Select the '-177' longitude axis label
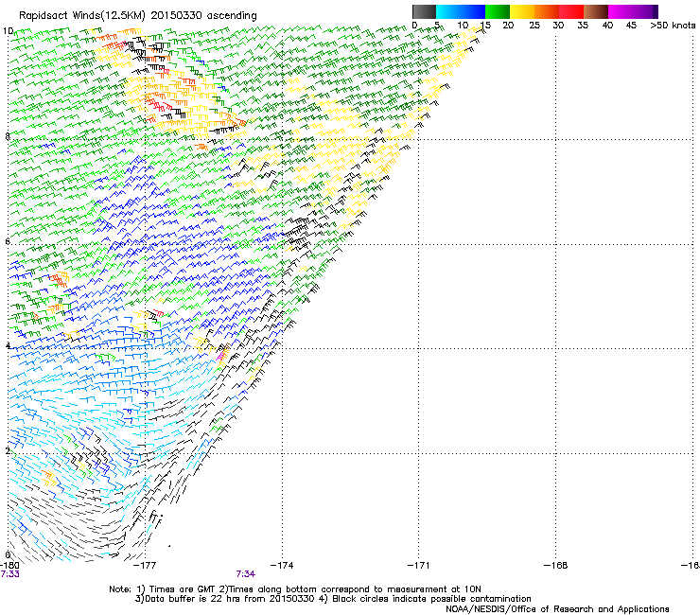This screenshot has height=615, width=700. tap(145, 566)
